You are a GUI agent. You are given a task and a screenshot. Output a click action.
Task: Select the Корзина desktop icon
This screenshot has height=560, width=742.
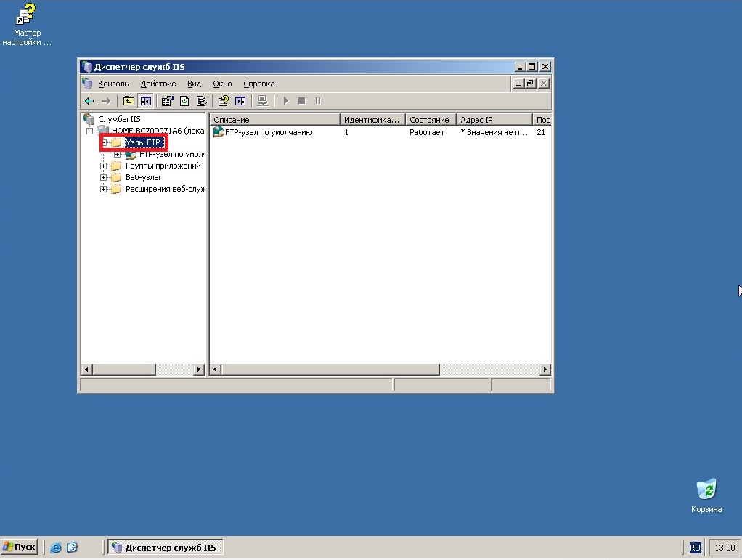[706, 495]
